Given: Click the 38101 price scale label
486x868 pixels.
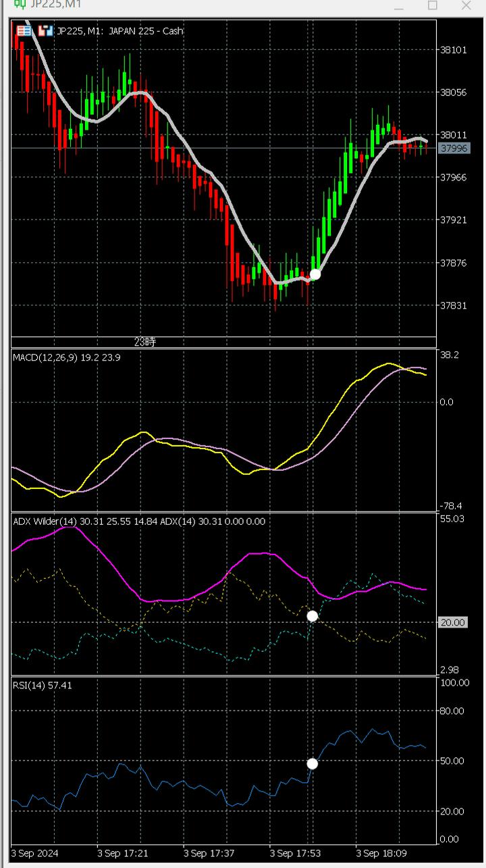Looking at the screenshot, I should click(453, 50).
